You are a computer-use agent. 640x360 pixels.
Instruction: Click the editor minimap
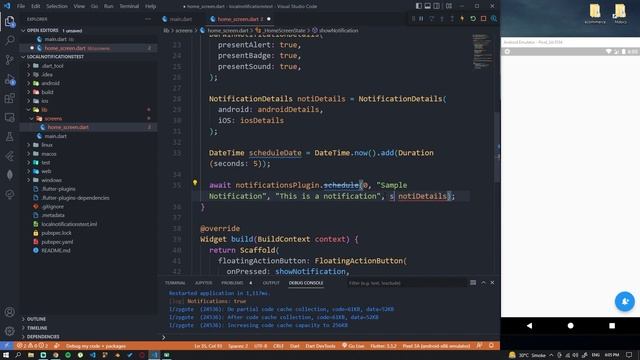pyautogui.click(x=482, y=52)
